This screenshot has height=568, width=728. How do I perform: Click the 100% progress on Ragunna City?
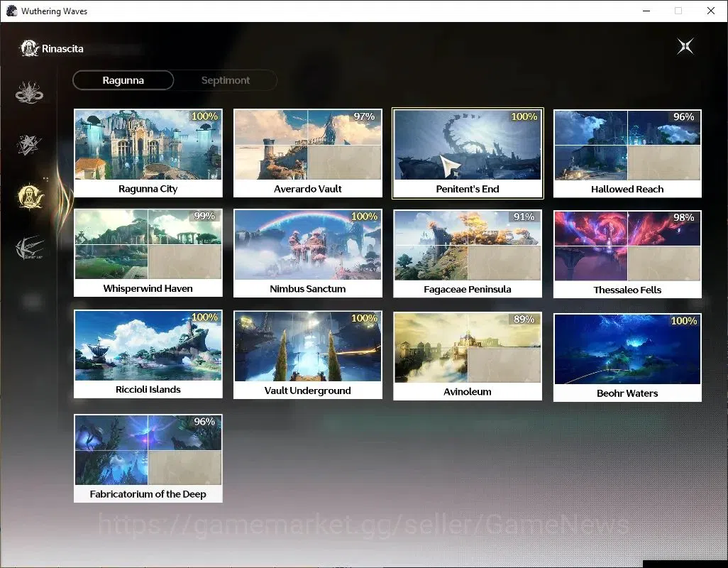205,116
